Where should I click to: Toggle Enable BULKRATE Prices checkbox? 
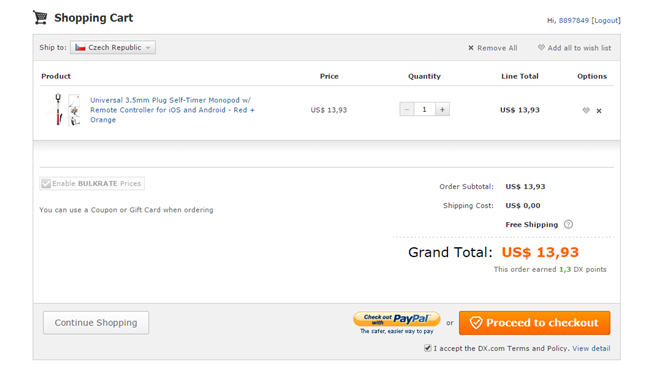[46, 184]
